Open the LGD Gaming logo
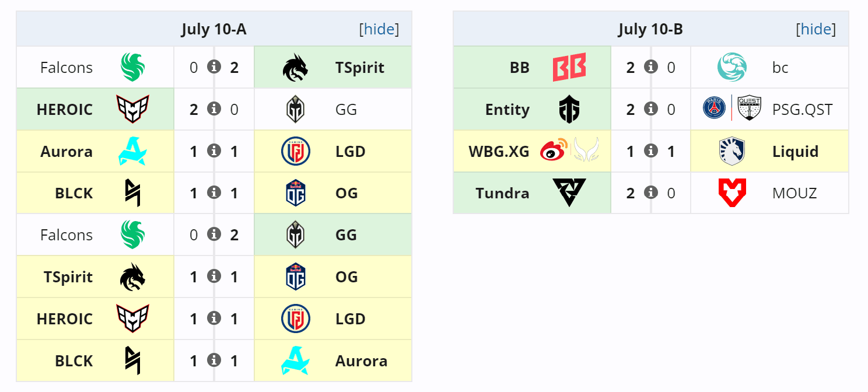This screenshot has width=868, height=392. pyautogui.click(x=295, y=150)
